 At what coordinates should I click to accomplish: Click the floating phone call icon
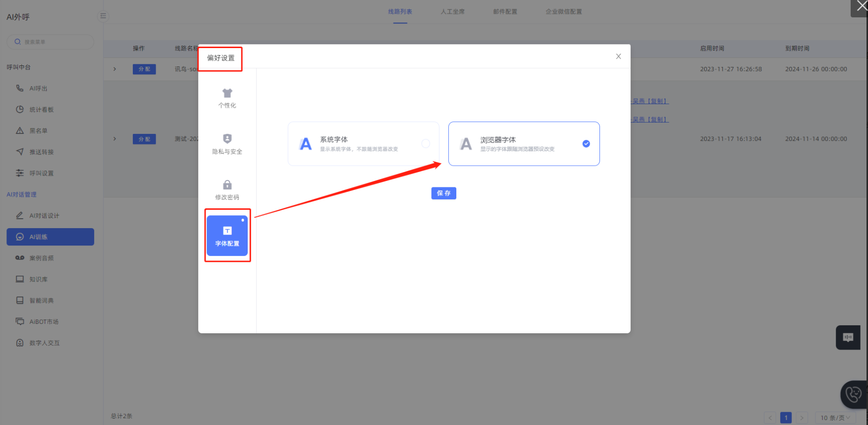pos(854,394)
